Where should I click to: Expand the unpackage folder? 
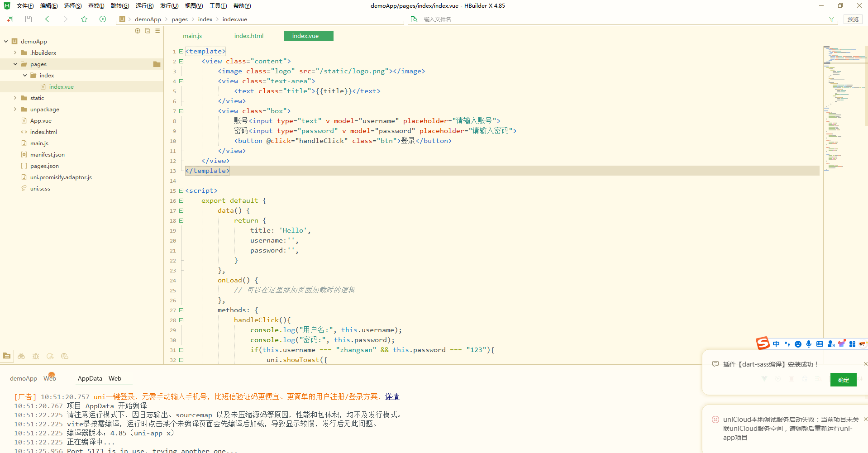pyautogui.click(x=15, y=109)
